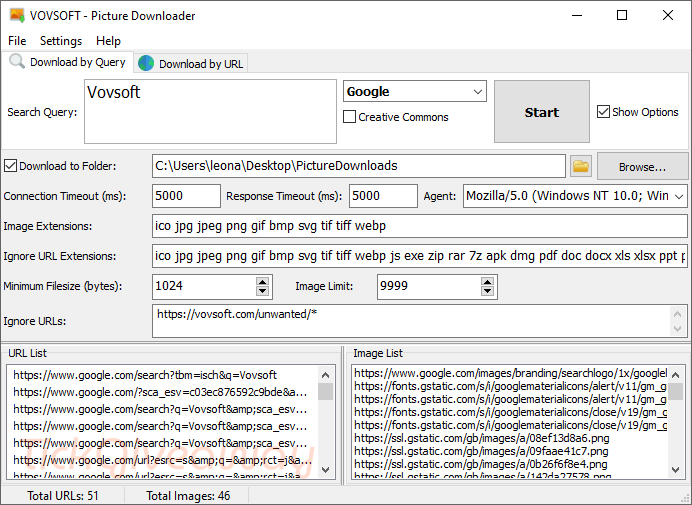The image size is (692, 505).
Task: Click the Image Extensions field
Action: [419, 226]
